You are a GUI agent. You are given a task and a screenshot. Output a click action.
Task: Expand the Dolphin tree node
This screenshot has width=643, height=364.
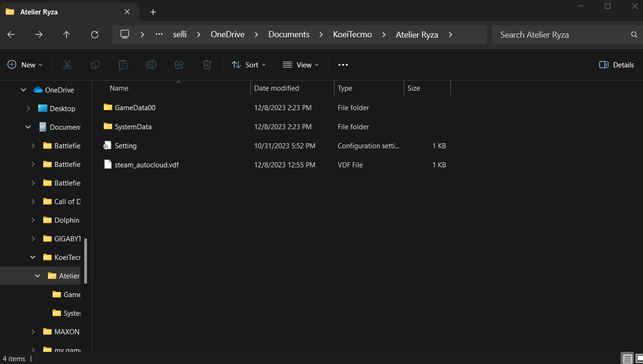[x=33, y=220]
